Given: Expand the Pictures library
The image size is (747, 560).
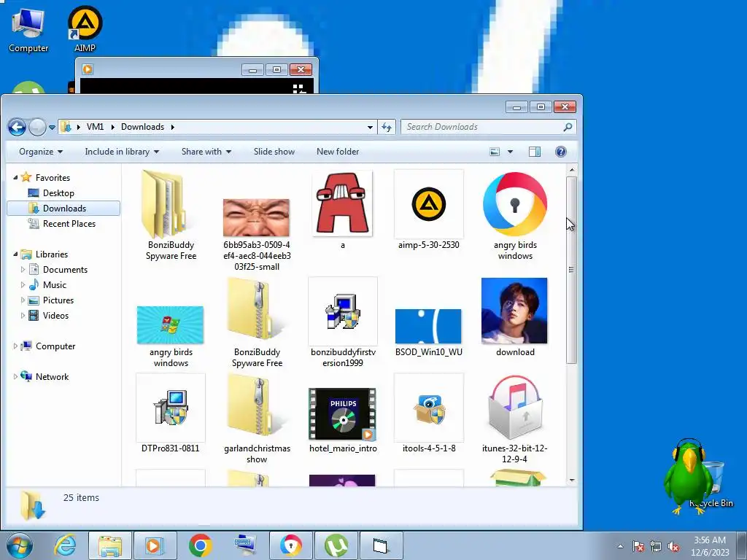Looking at the screenshot, I should [x=23, y=300].
